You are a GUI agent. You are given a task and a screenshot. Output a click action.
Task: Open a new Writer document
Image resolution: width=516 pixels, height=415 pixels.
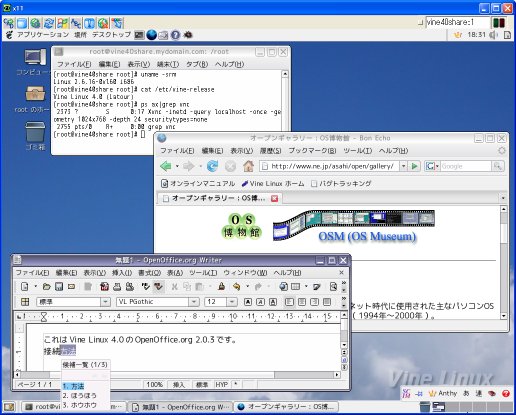tap(25, 286)
